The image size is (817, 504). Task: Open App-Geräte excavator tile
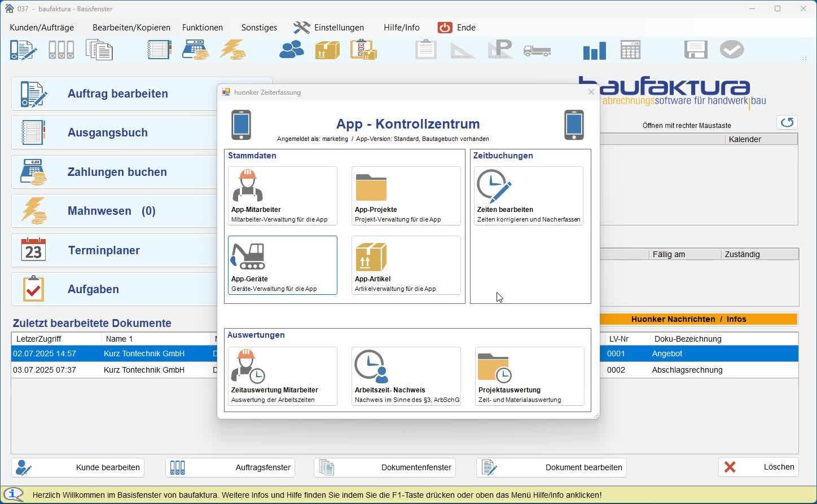pos(282,265)
